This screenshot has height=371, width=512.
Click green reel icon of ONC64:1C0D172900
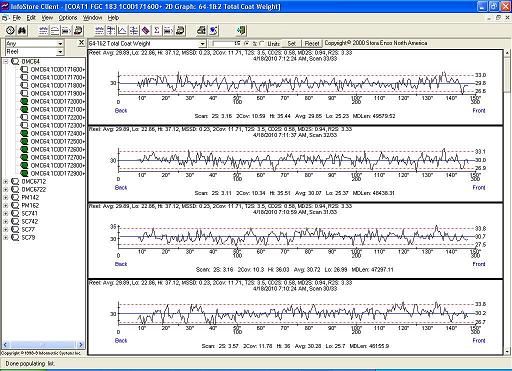click(x=24, y=173)
